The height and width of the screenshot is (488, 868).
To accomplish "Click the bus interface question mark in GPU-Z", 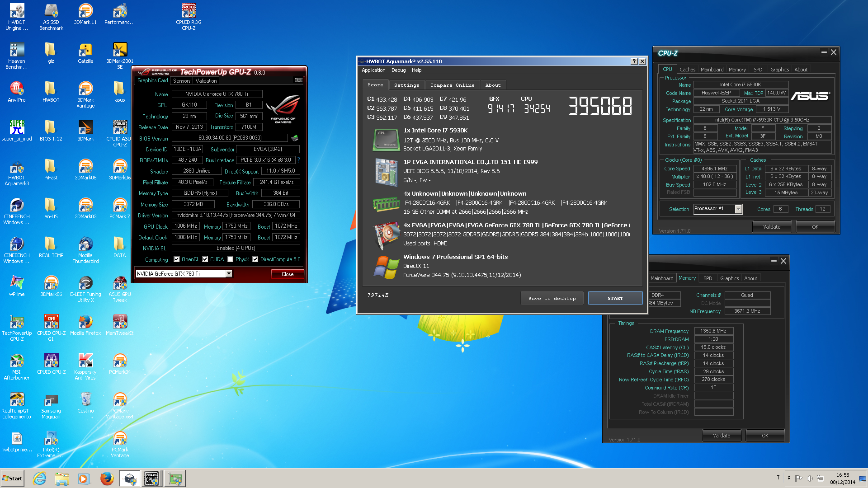I will tap(298, 160).
